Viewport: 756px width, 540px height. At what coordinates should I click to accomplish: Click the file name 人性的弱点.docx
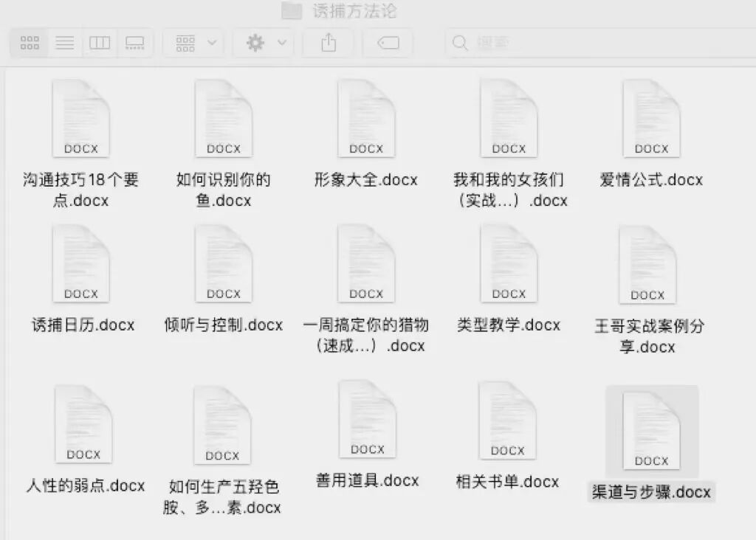(86, 485)
